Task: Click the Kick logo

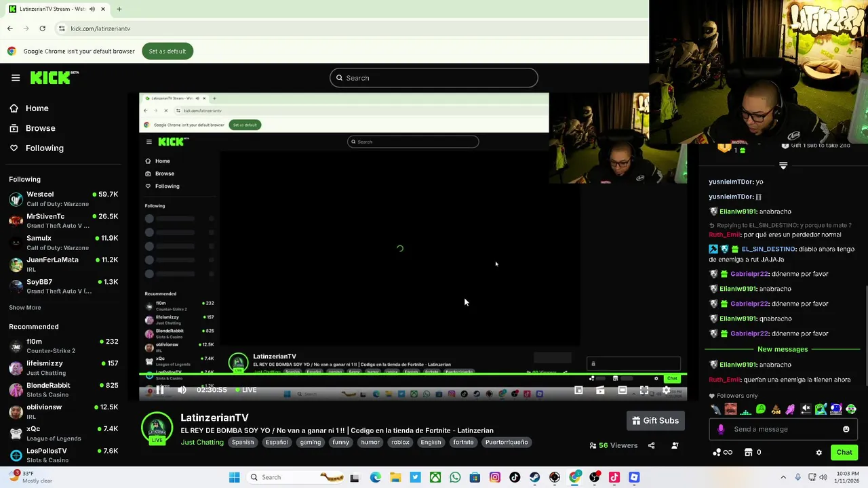Action: pos(54,77)
